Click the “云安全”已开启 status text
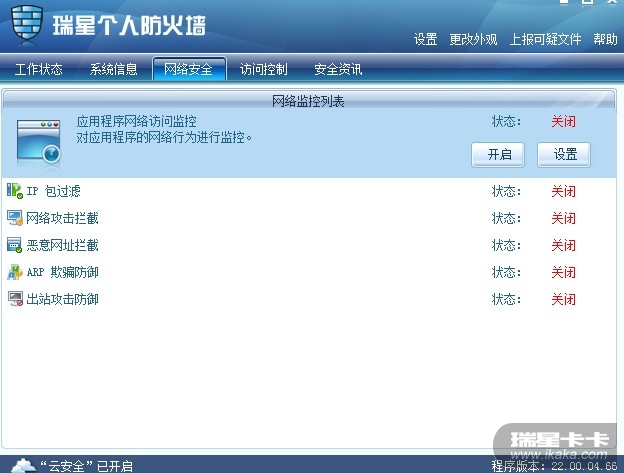The image size is (624, 473). [x=86, y=466]
